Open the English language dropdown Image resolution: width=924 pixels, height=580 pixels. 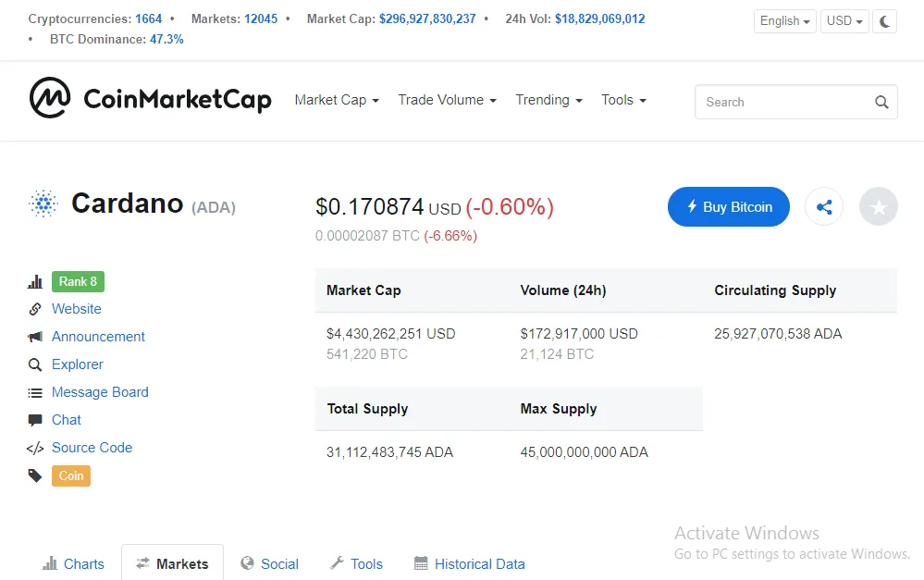pyautogui.click(x=785, y=21)
